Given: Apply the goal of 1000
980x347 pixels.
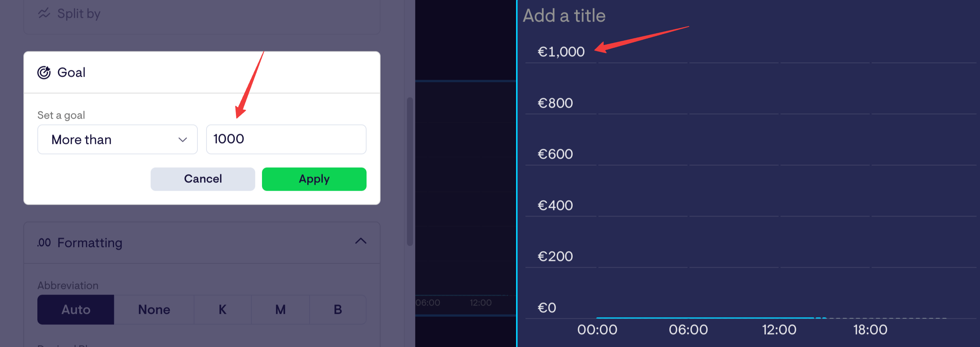Looking at the screenshot, I should [314, 179].
